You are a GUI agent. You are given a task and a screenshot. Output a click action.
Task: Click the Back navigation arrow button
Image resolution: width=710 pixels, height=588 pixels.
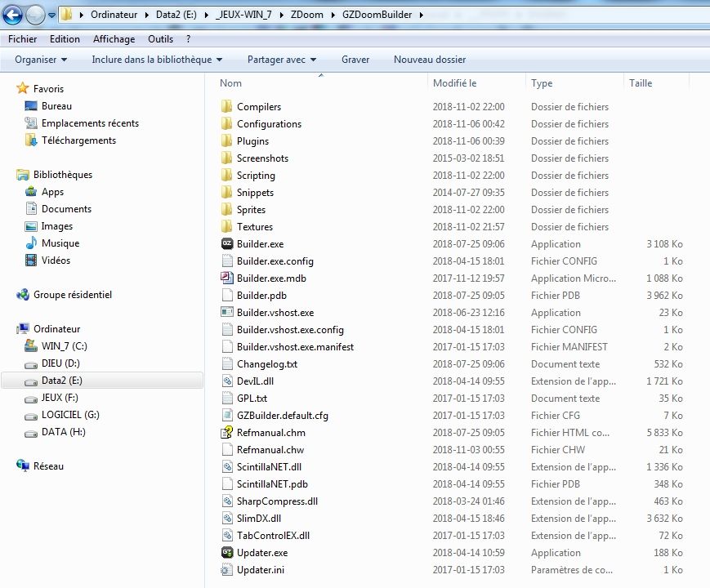pyautogui.click(x=13, y=15)
